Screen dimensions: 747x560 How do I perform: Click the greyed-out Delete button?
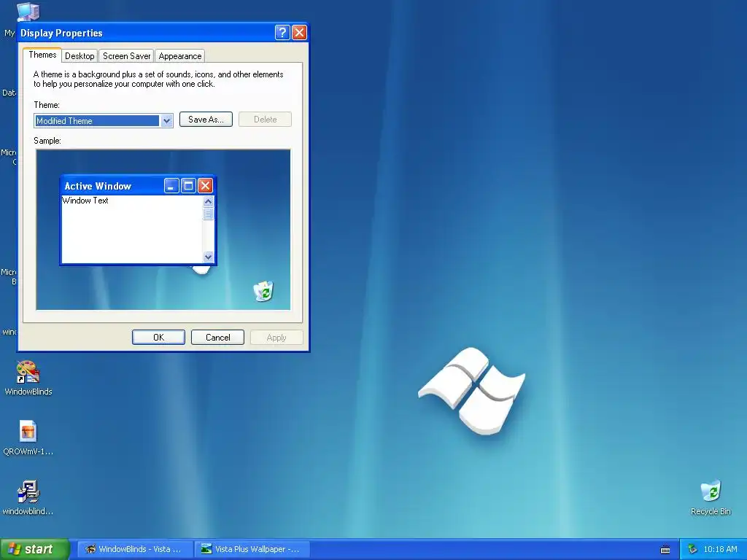265,120
